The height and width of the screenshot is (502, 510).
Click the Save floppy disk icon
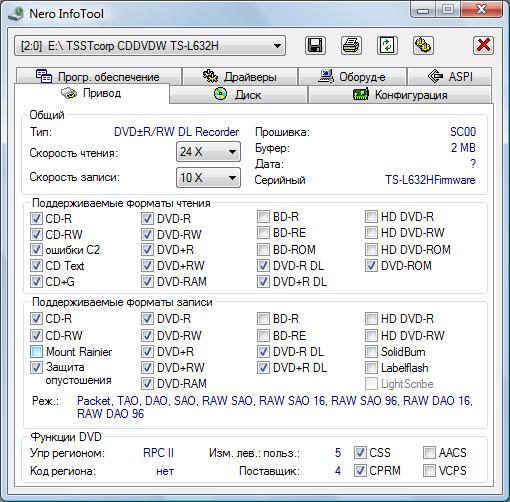point(315,45)
